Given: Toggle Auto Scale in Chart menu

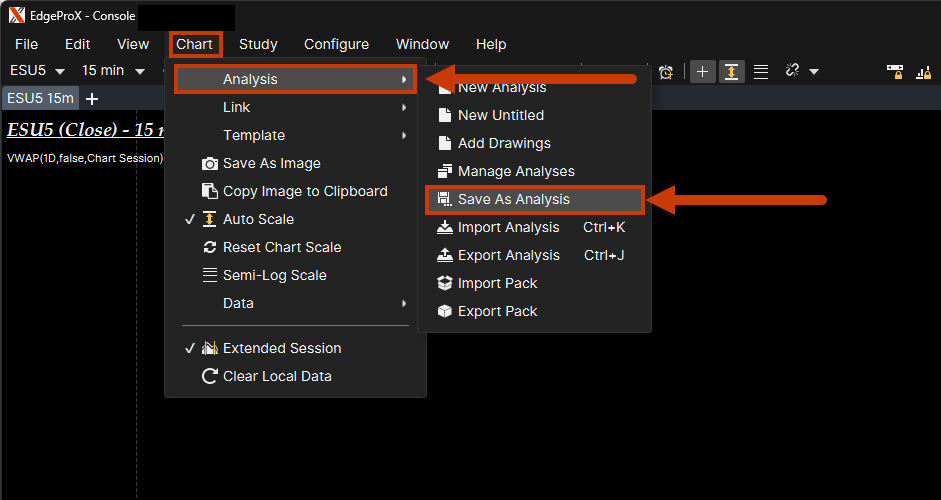Looking at the screenshot, I should (258, 219).
